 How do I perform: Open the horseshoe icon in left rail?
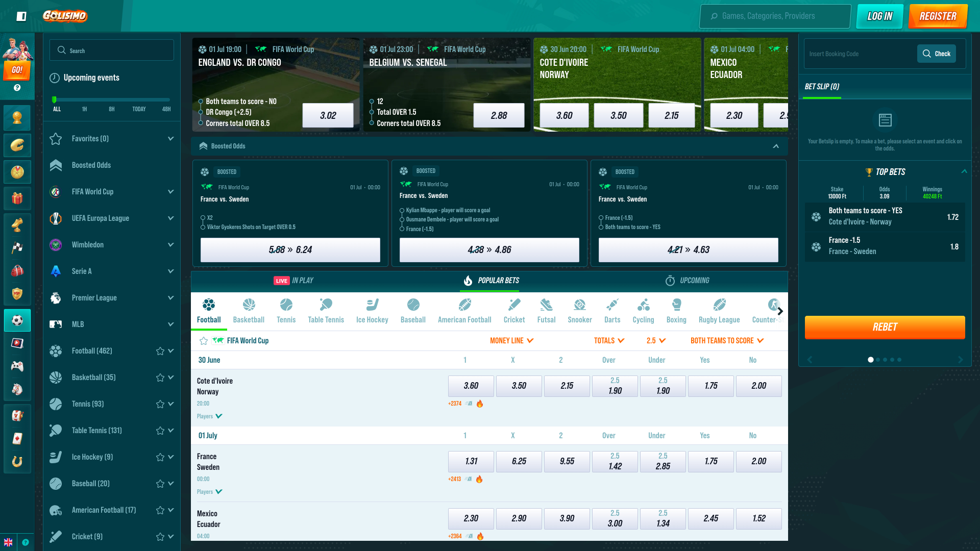pos(17,461)
